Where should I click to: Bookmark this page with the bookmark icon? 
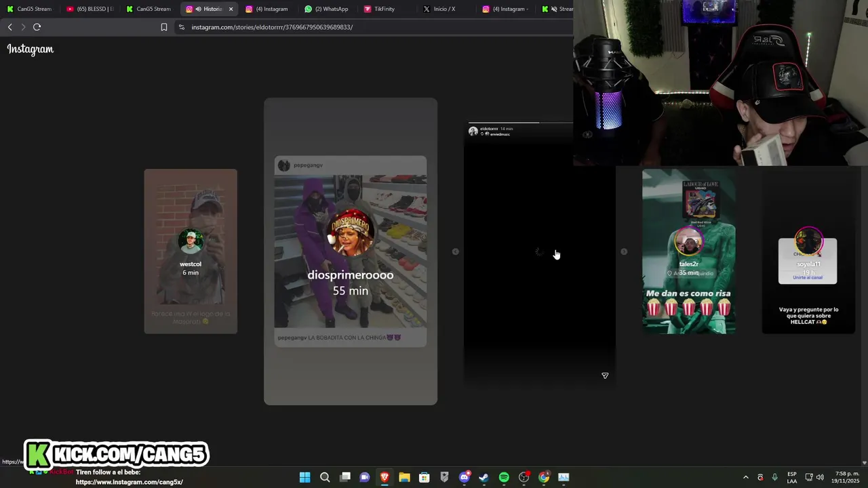tap(164, 27)
